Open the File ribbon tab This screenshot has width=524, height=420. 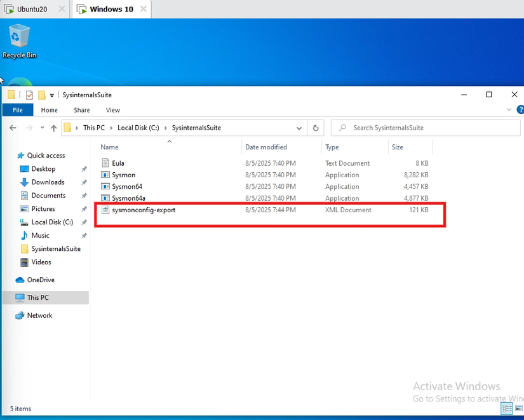tap(18, 110)
